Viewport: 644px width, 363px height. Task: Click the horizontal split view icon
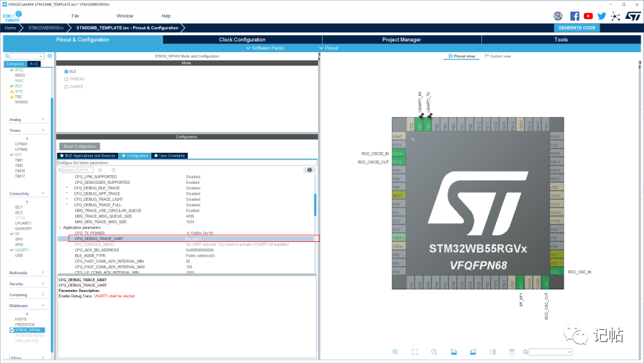(512, 352)
